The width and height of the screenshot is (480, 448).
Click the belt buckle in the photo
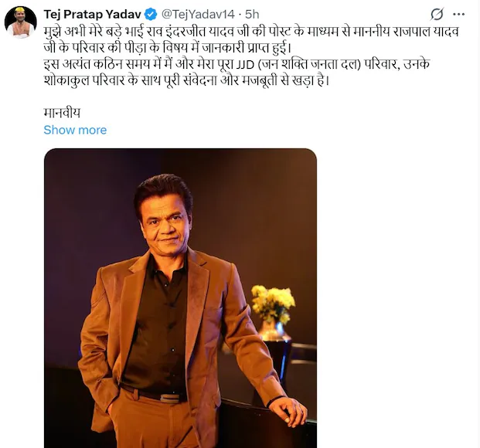tap(165, 397)
